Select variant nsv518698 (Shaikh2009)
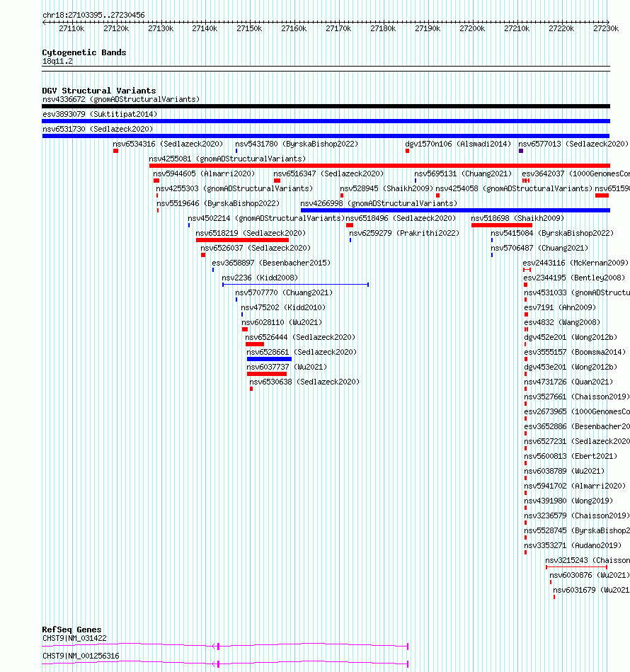 [517, 218]
